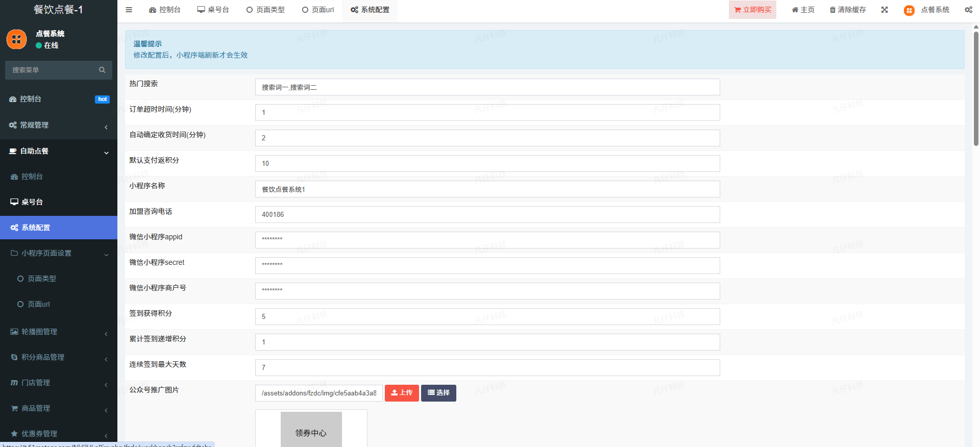This screenshot has height=447, width=980.
Task: Switch to the 桌号台 top tab
Action: click(x=213, y=10)
